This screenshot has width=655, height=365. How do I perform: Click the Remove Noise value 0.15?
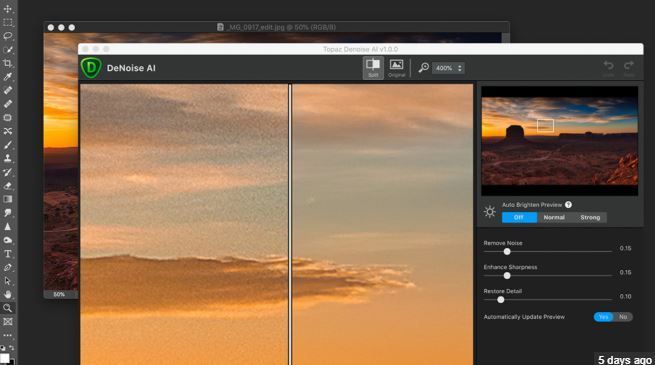click(x=625, y=248)
